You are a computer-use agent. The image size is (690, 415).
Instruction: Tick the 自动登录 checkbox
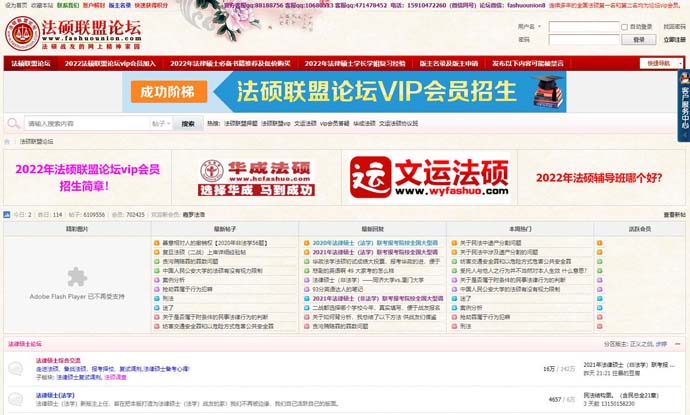[624, 27]
